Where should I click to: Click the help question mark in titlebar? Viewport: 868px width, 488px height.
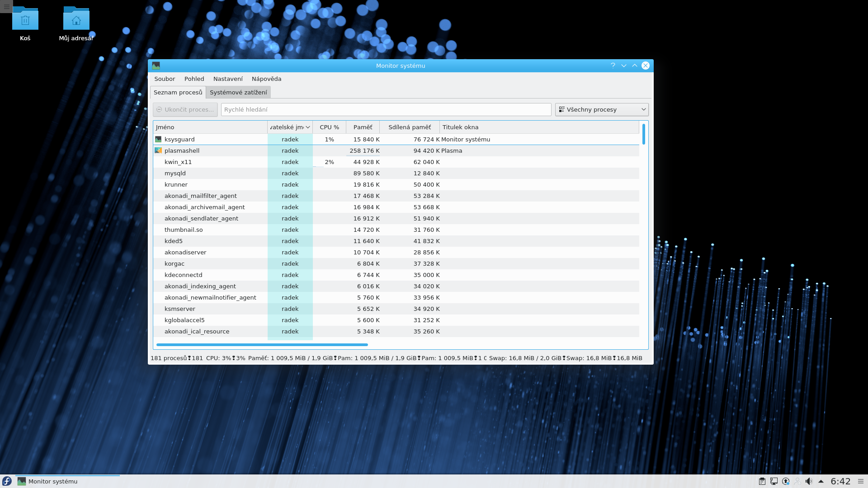(x=613, y=66)
